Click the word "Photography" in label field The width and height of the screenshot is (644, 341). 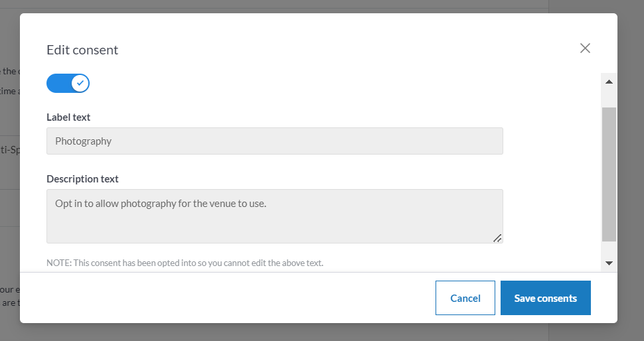[x=83, y=141]
